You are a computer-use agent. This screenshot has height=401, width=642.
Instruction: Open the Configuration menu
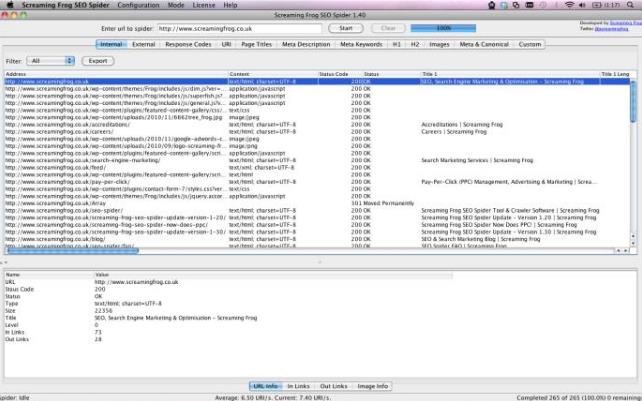[x=139, y=5]
